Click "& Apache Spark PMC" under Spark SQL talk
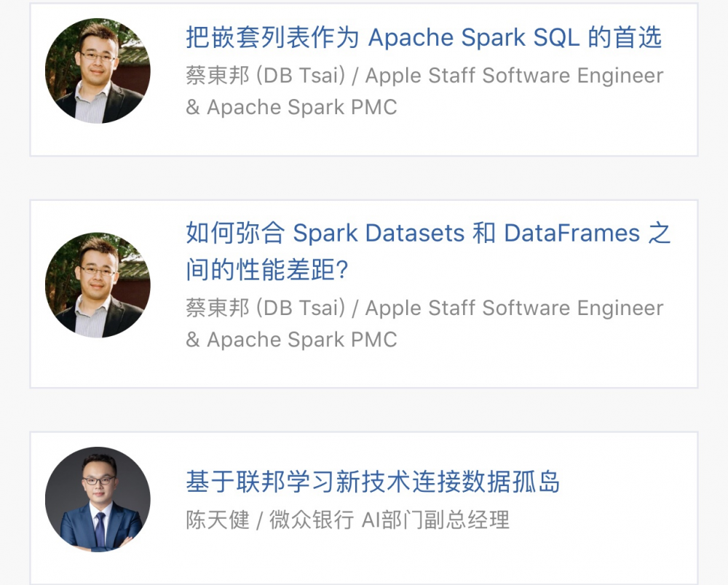This screenshot has height=585, width=728. (291, 107)
